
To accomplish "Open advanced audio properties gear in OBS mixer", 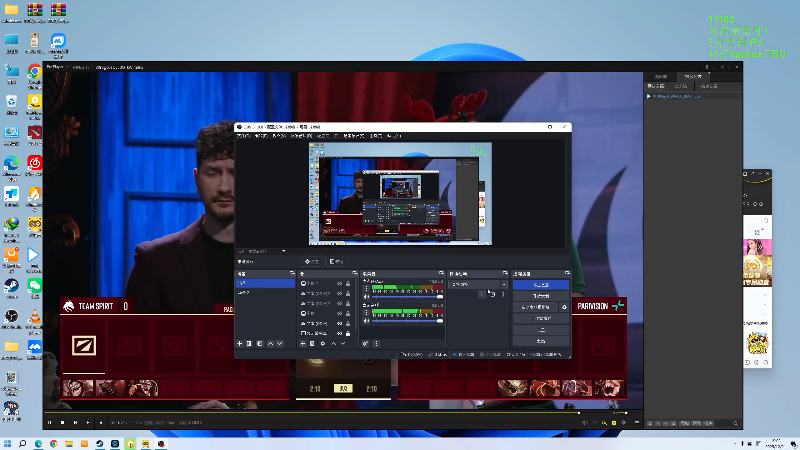I will point(365,343).
